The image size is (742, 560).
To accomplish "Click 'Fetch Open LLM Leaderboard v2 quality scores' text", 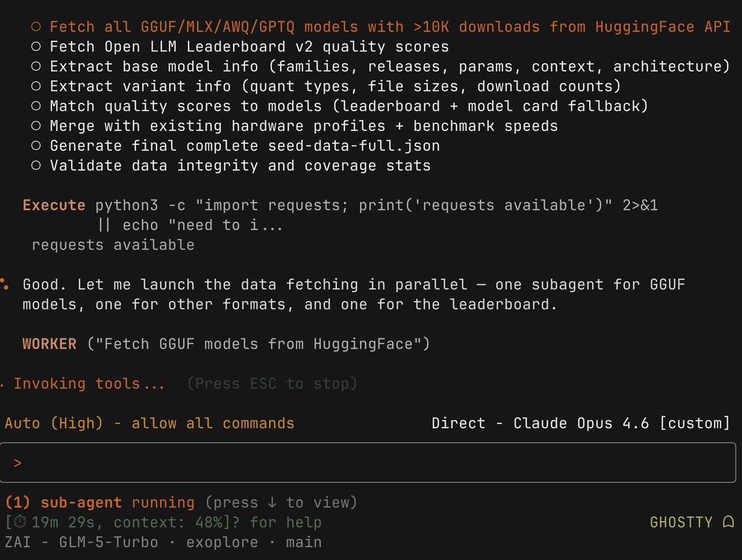I will pyautogui.click(x=249, y=46).
